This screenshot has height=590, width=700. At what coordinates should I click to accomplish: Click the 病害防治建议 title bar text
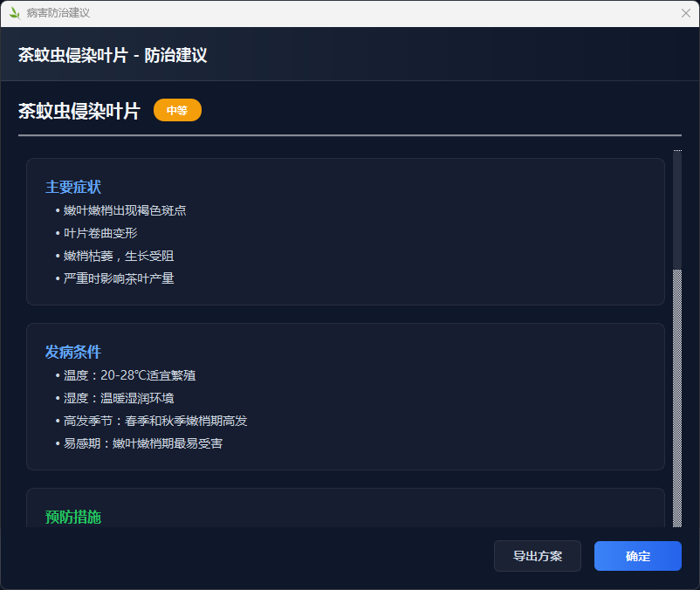58,13
